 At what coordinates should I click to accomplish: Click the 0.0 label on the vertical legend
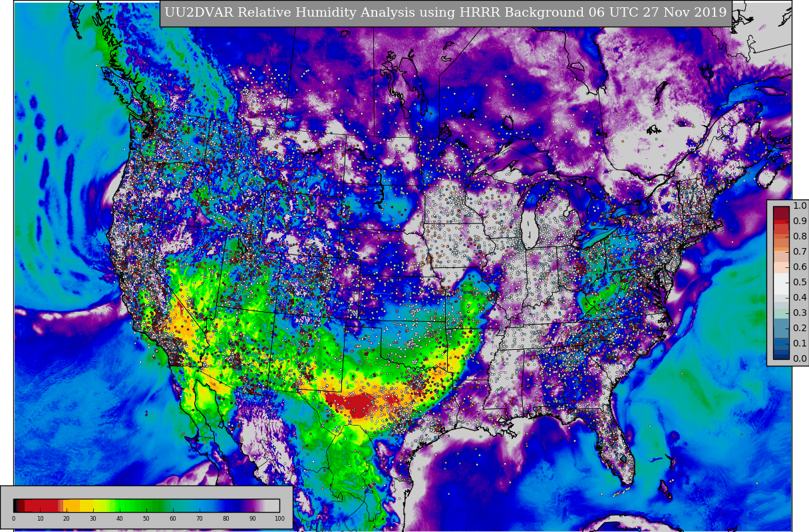800,359
